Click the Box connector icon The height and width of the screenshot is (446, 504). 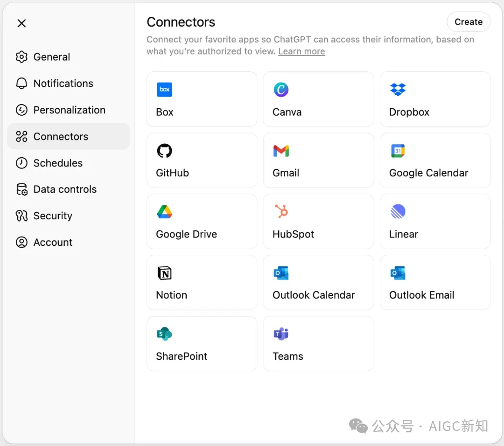164,89
